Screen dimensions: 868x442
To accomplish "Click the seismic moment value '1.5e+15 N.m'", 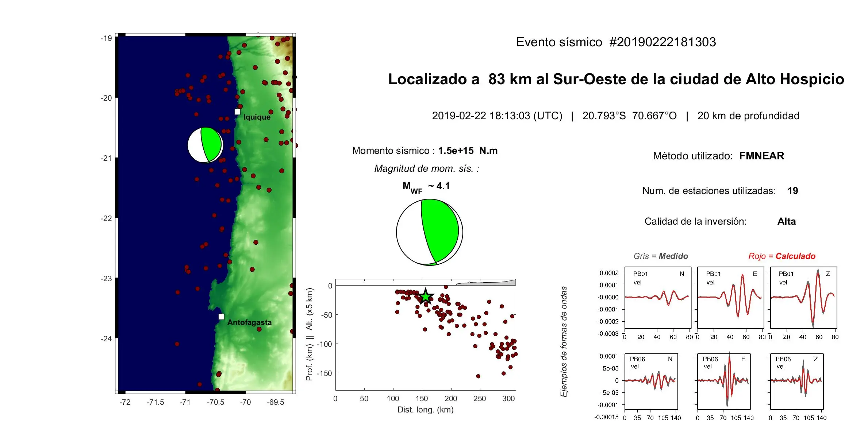I will click(x=468, y=151).
